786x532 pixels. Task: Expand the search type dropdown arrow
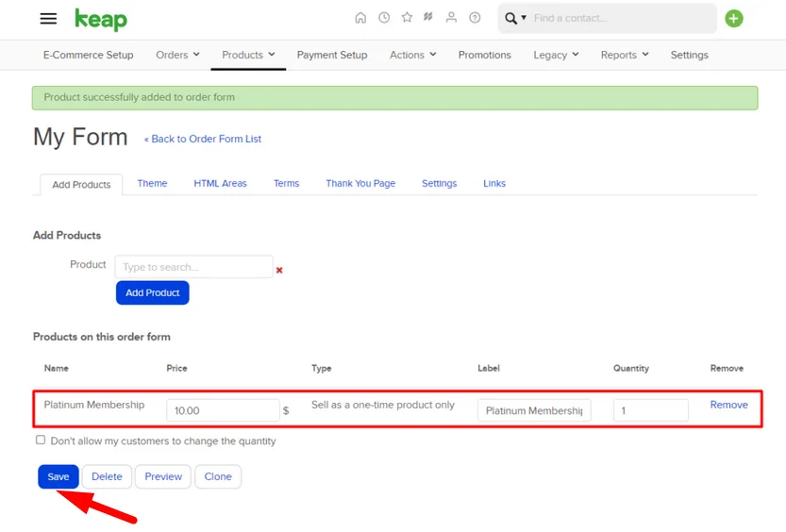click(524, 18)
